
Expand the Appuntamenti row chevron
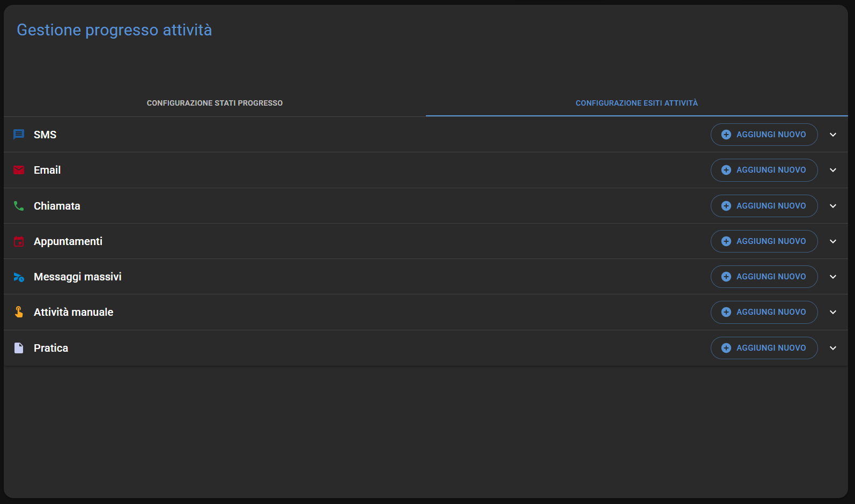832,241
